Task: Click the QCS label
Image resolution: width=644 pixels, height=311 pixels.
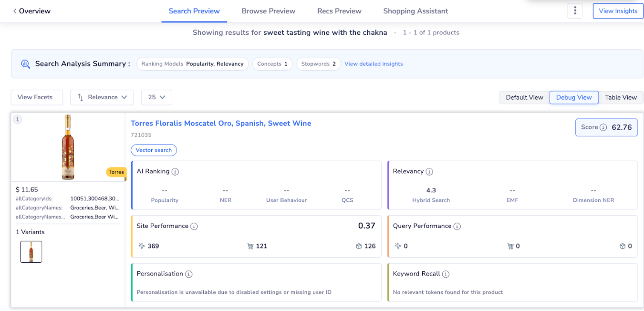Action: click(x=347, y=200)
